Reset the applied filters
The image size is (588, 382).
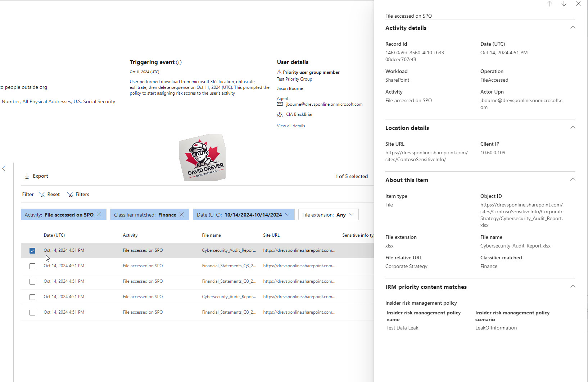49,194
